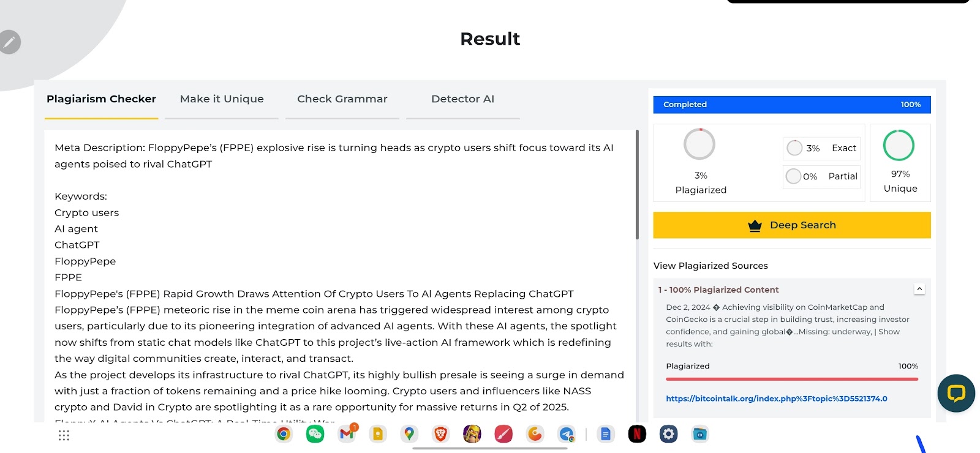Click the 'Crypto users' keyword line
The image size is (980, 453).
(87, 213)
